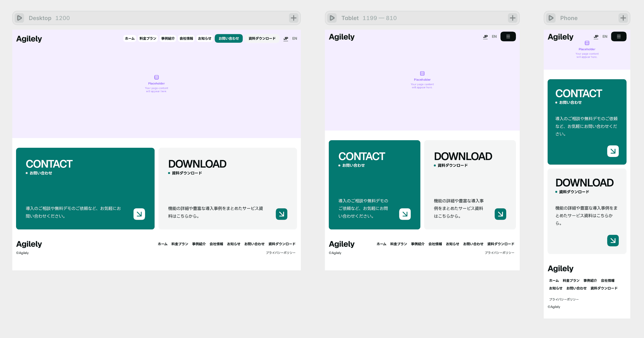Click 料金プラン link in Tablet footer
The height and width of the screenshot is (338, 644).
(398, 244)
